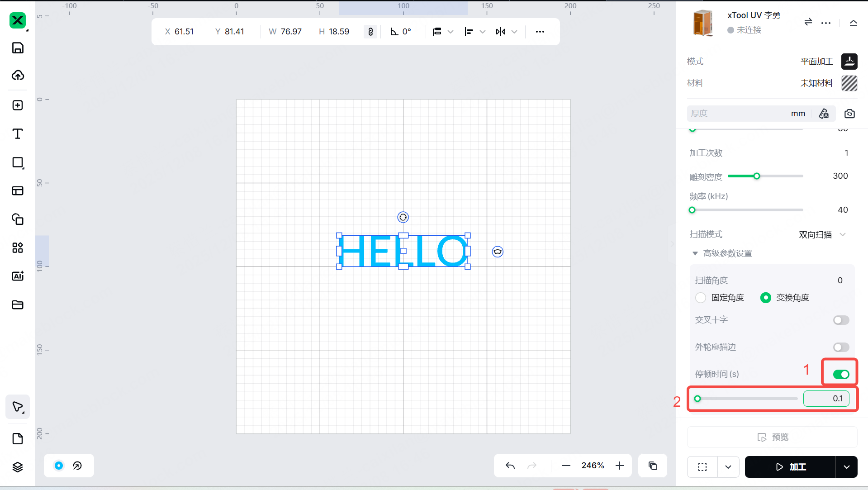Open the AI generation tool
This screenshot has height=490, width=868.
tap(18, 276)
